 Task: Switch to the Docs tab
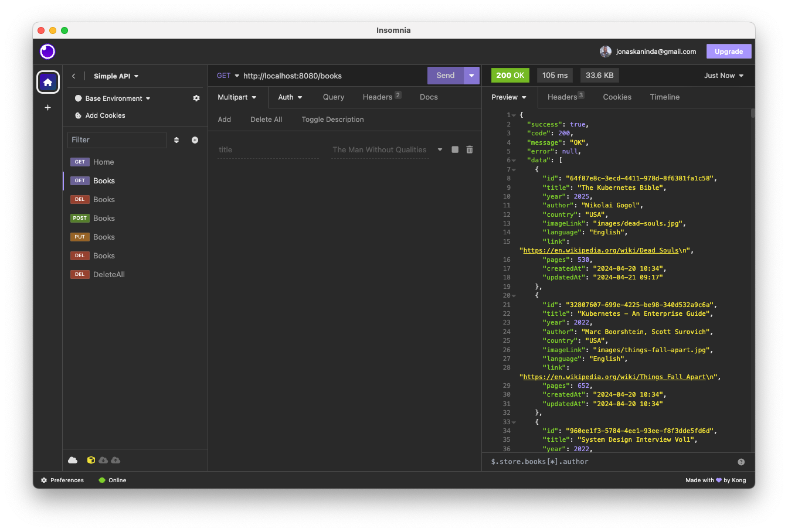pos(429,97)
